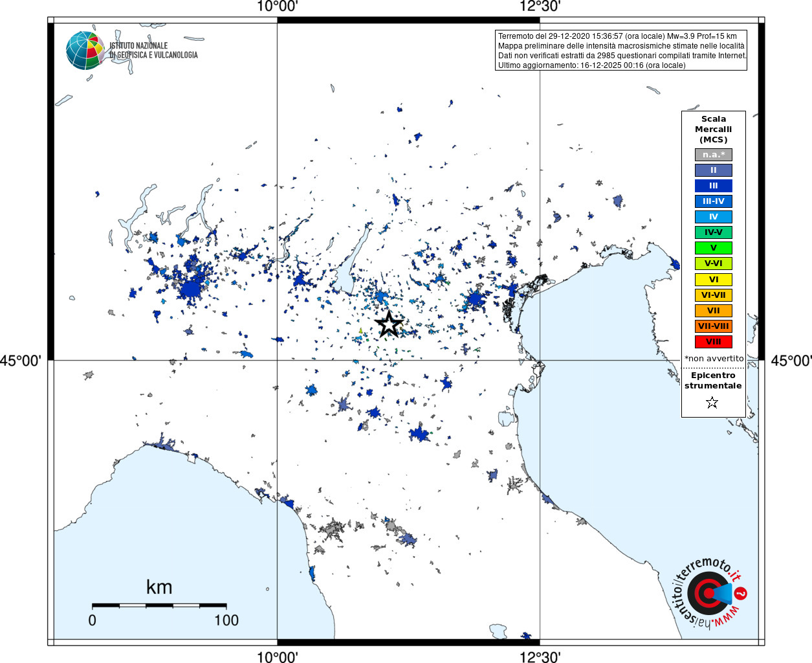Click the top 10°00' longitude label
Image resolution: width=812 pixels, height=663 pixels.
click(277, 7)
